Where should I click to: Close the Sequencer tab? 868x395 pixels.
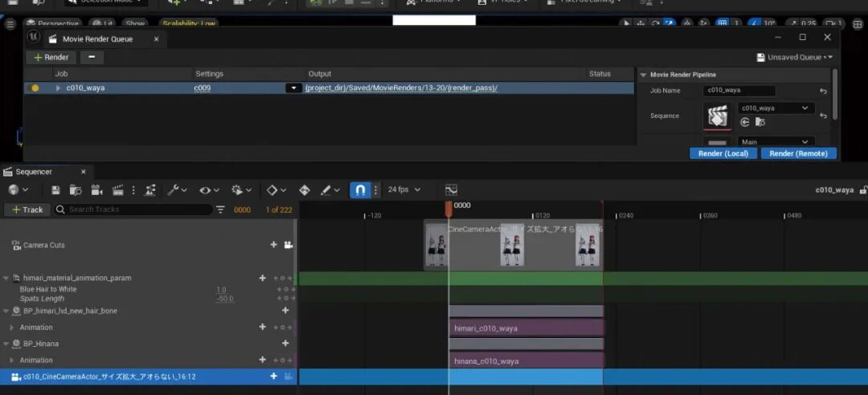(84, 172)
